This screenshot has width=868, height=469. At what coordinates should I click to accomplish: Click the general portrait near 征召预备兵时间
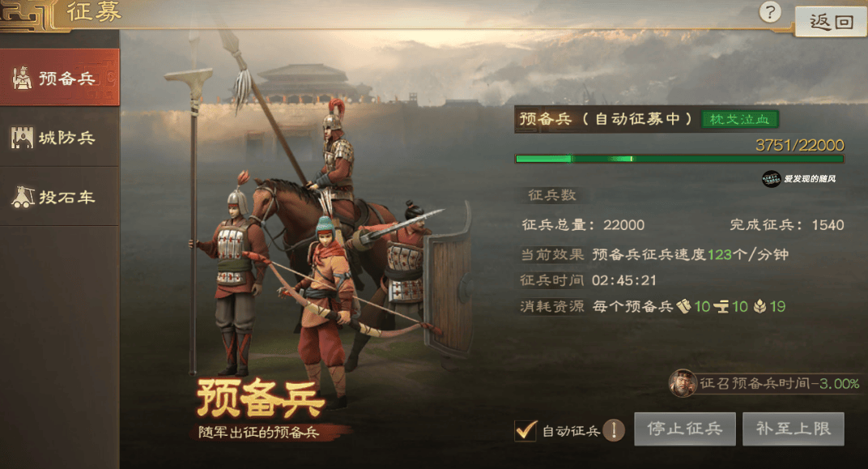pyautogui.click(x=683, y=383)
